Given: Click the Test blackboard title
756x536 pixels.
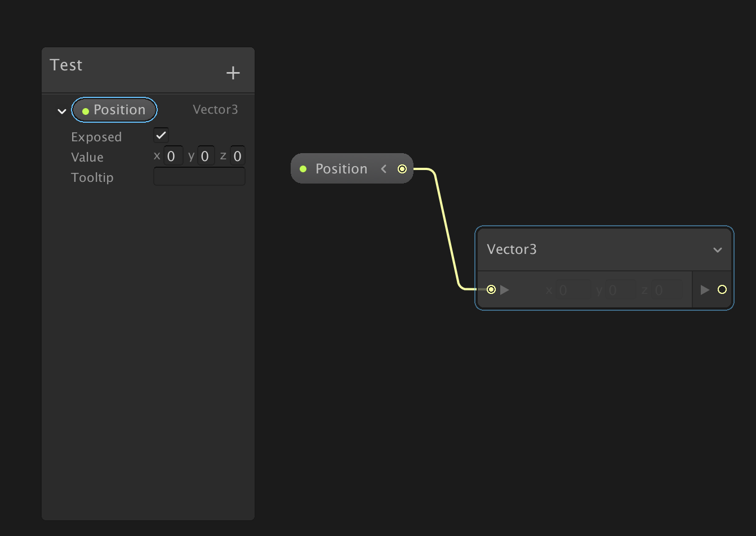Looking at the screenshot, I should coord(66,65).
